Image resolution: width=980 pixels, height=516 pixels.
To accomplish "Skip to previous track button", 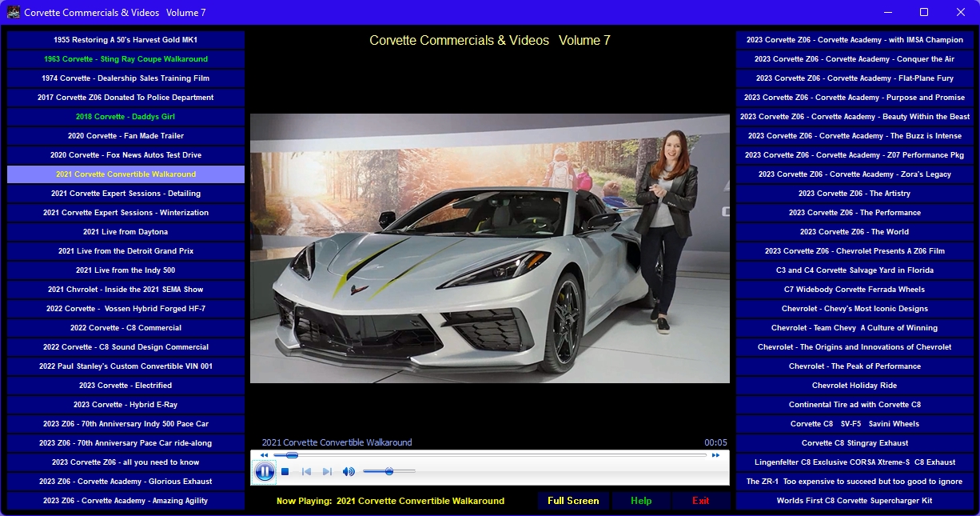I will (x=306, y=472).
